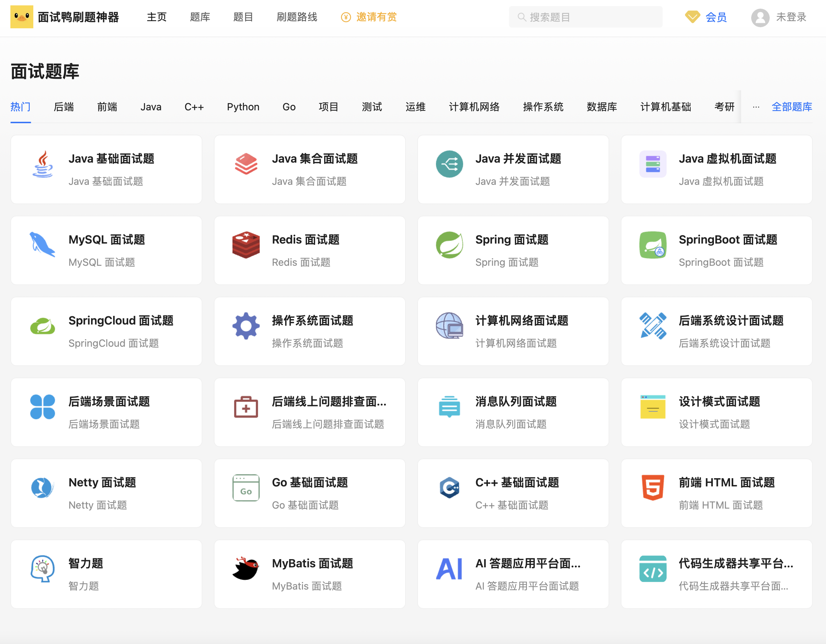The width and height of the screenshot is (826, 644).
Task: Click the MyBatis black bird icon
Action: [246, 569]
